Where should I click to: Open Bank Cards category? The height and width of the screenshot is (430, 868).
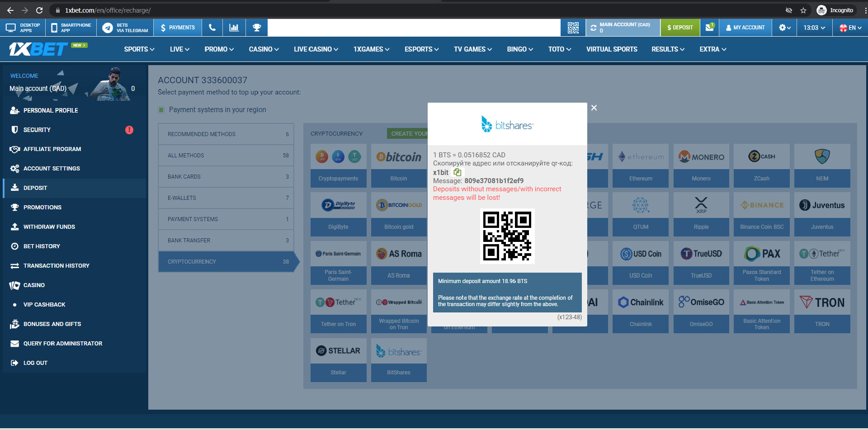[226, 177]
